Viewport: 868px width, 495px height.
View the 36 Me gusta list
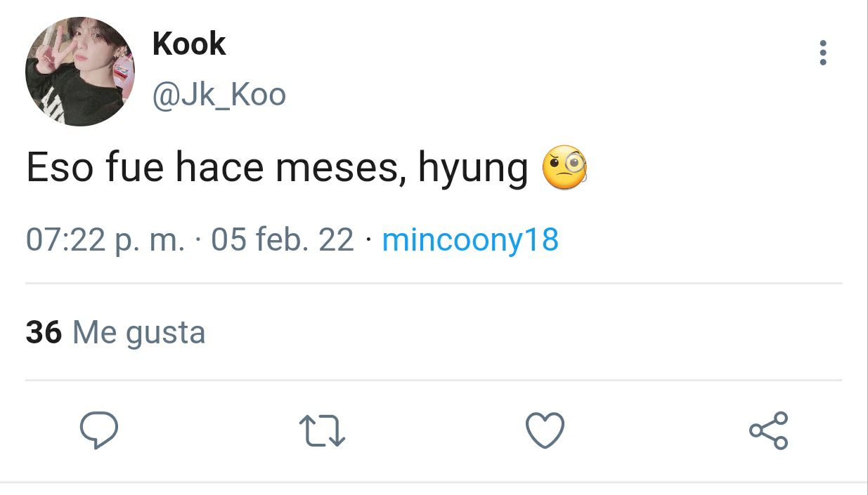click(115, 332)
